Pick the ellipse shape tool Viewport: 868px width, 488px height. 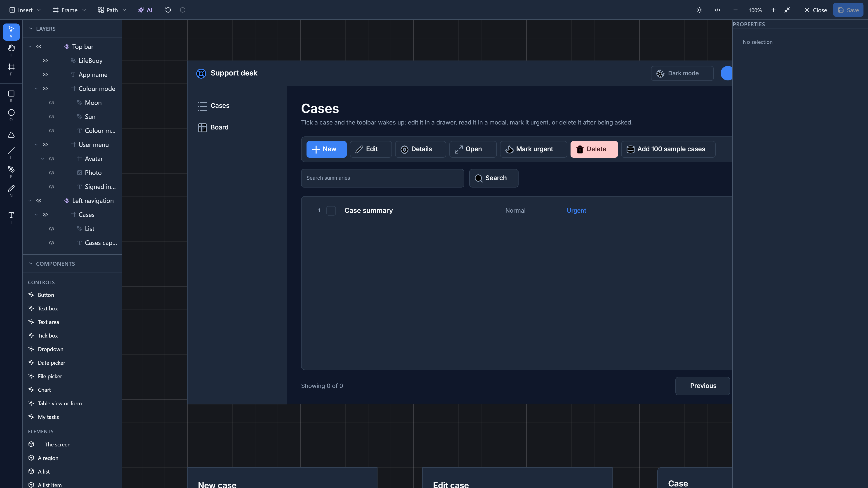click(x=11, y=115)
